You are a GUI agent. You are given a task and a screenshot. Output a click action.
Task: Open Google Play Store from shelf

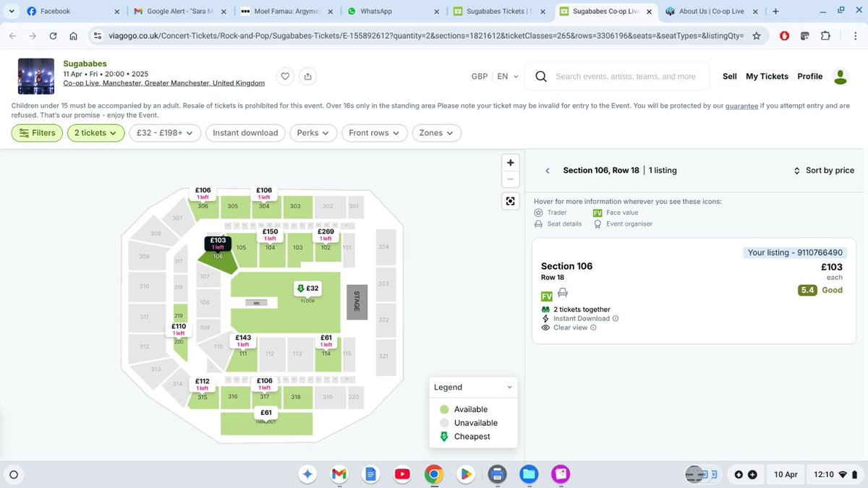point(465,474)
